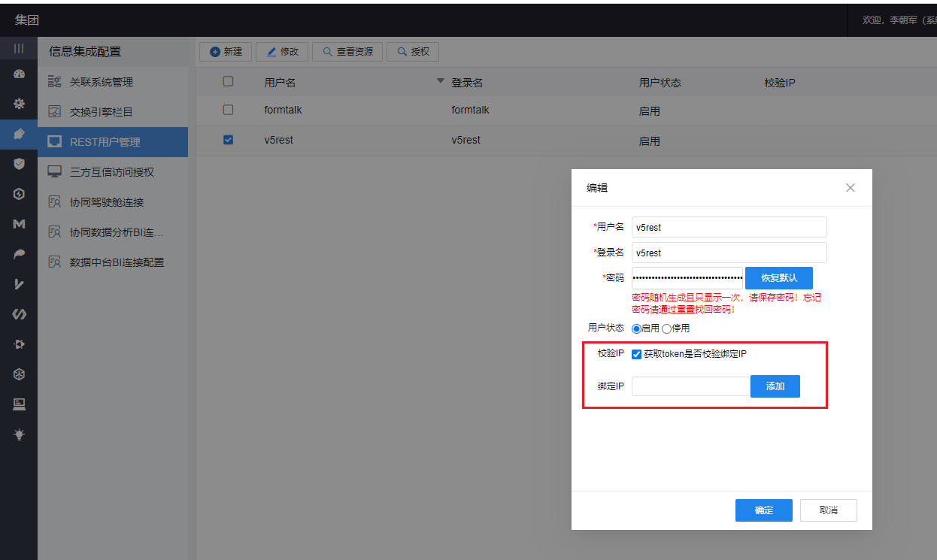Click the 添加 button next to 绑定IP
This screenshot has height=560, width=937.
tap(775, 386)
